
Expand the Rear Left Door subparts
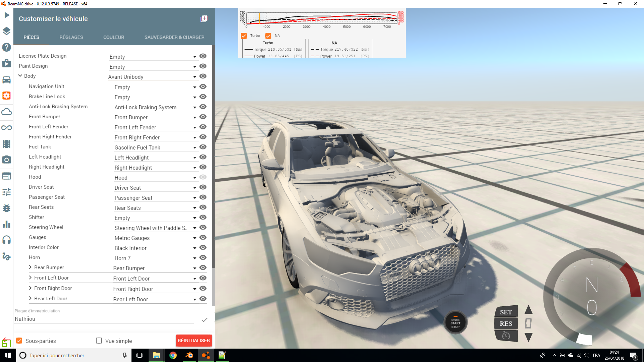coord(30,298)
